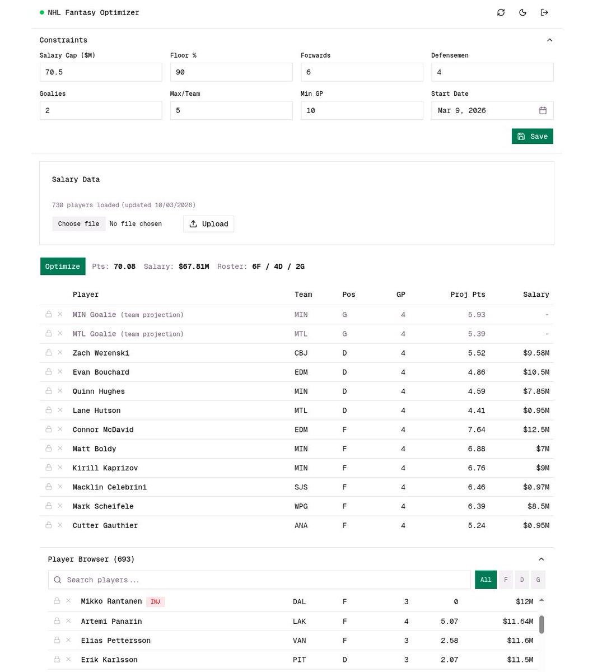Viewport: 616px width, 672px height.
Task: Exclude Quinn Hughes using the X icon
Action: point(60,391)
